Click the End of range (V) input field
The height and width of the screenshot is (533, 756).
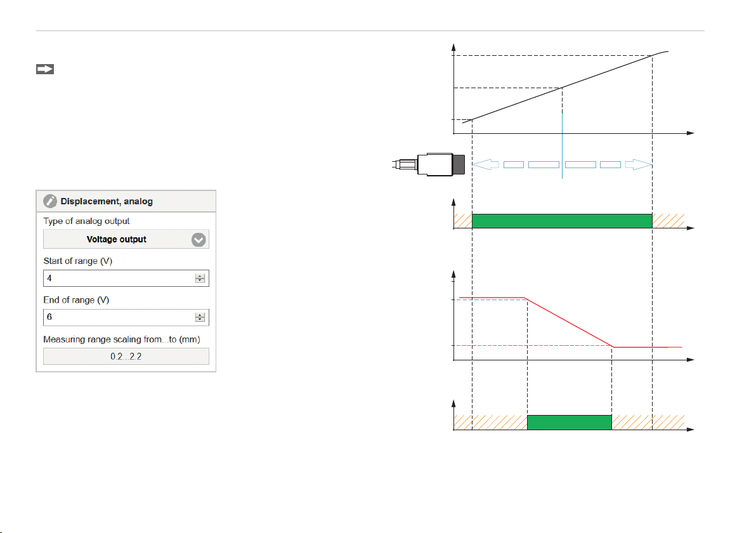tap(126, 317)
